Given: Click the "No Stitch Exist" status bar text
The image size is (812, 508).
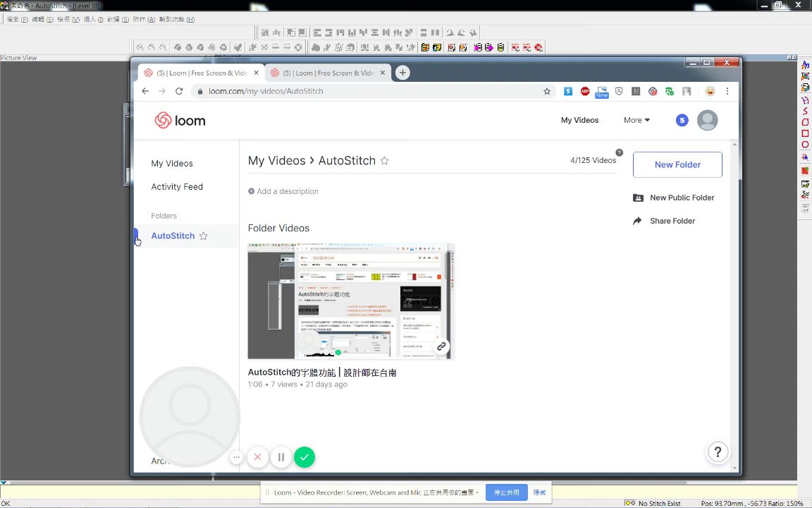Looking at the screenshot, I should click(659, 503).
